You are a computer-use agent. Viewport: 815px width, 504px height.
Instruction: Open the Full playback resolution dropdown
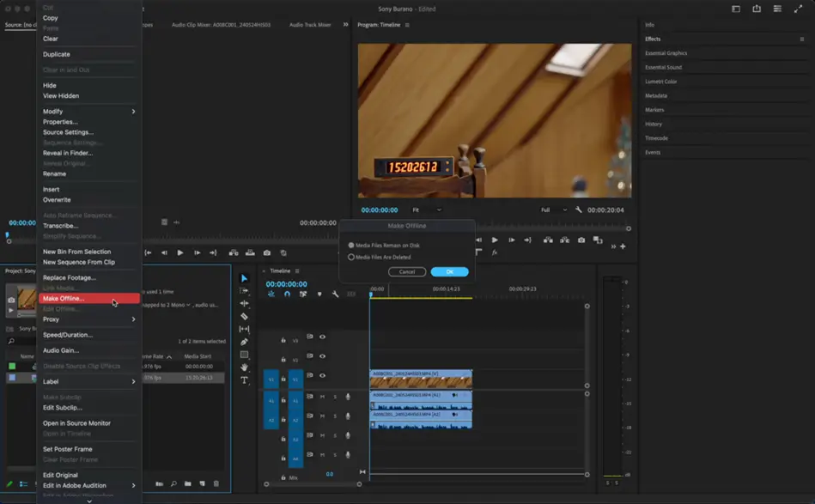point(553,209)
